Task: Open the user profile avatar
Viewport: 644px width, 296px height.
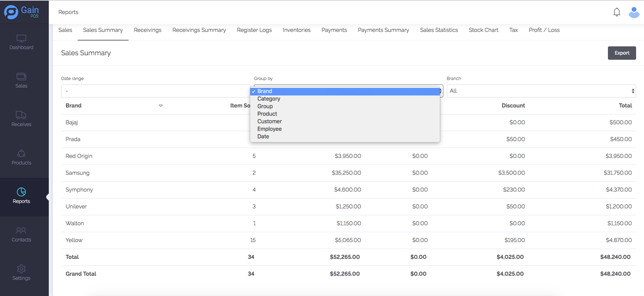Action: (x=634, y=12)
